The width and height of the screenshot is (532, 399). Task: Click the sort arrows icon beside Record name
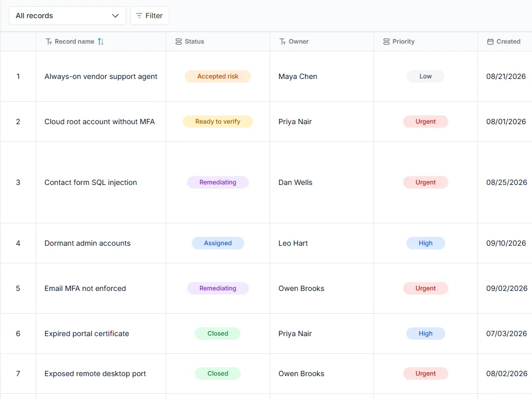(101, 42)
